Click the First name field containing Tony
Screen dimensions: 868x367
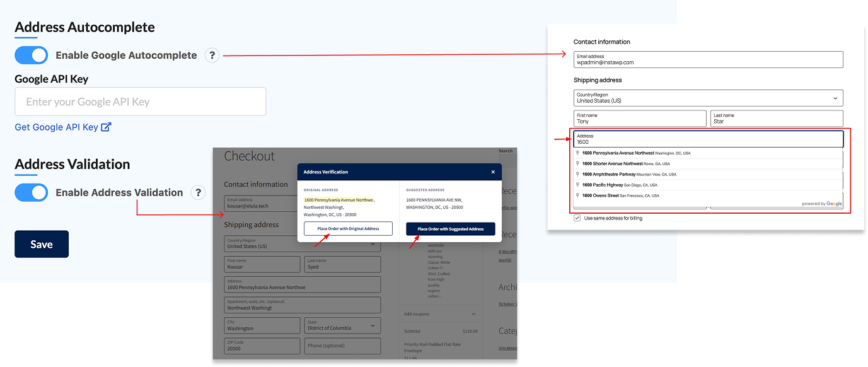[x=640, y=119]
